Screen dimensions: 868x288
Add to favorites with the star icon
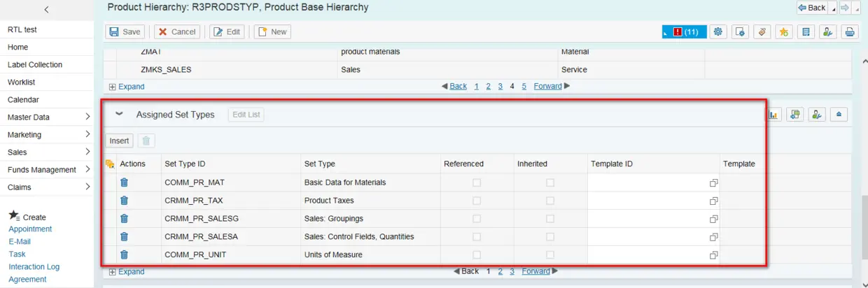pyautogui.click(x=784, y=31)
